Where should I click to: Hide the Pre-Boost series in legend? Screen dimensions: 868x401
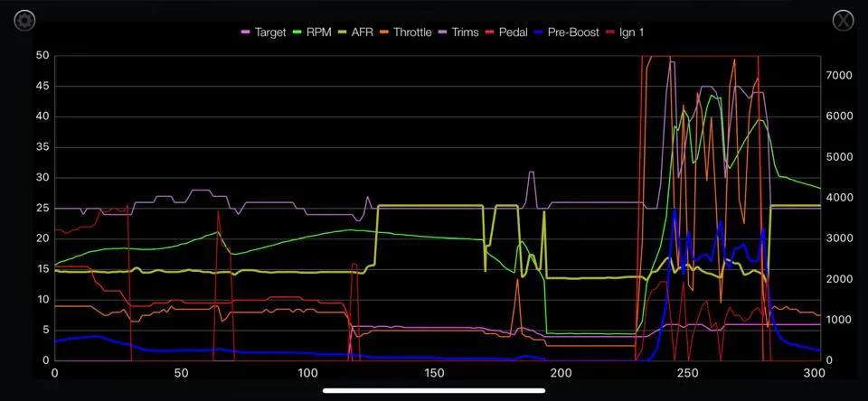[566, 33]
